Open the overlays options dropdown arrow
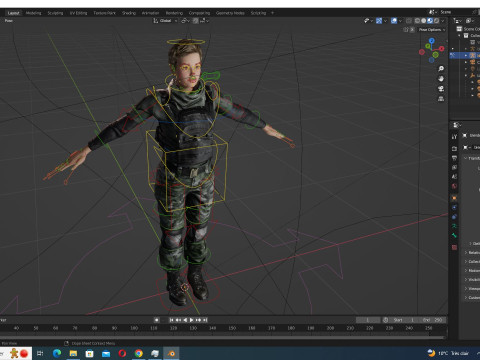The height and width of the screenshot is (360, 480). (400, 21)
